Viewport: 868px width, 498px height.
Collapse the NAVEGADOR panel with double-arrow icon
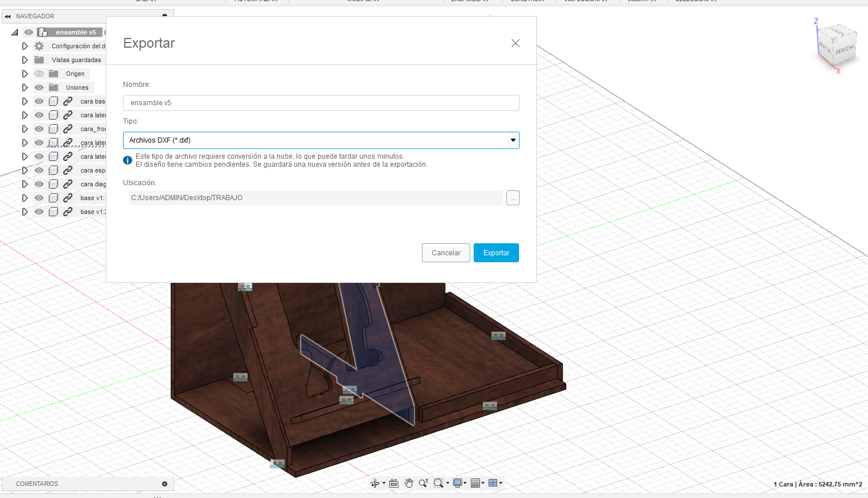click(x=7, y=16)
